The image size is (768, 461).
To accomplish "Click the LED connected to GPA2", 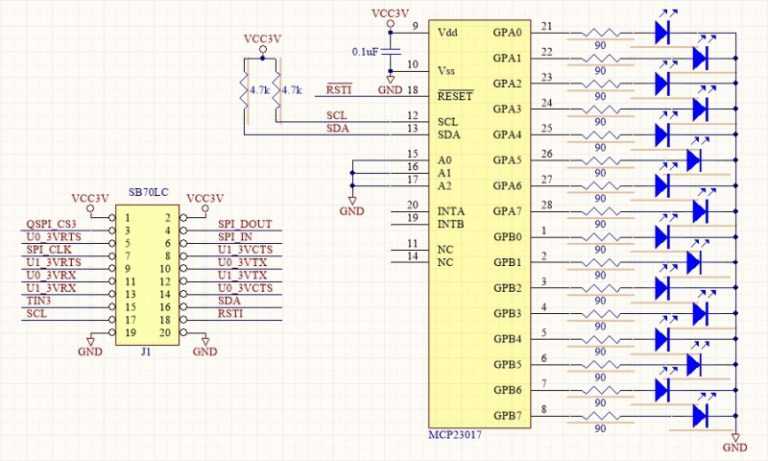I will click(x=662, y=84).
